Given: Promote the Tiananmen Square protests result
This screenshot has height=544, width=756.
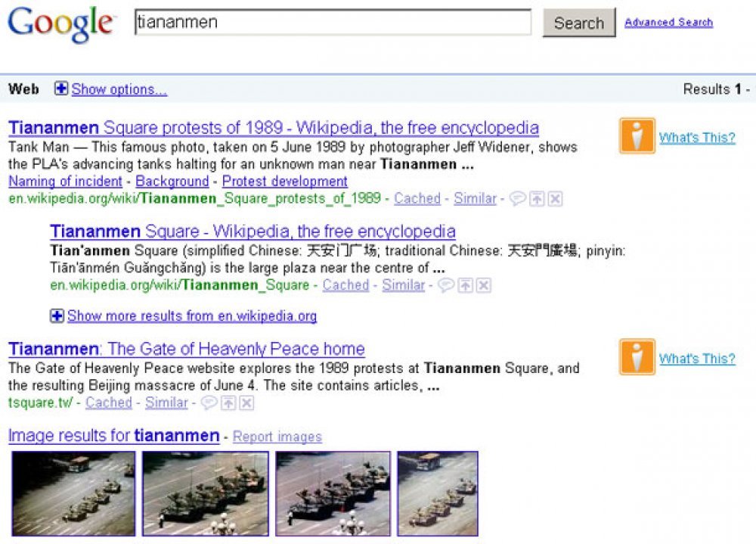Looking at the screenshot, I should (x=537, y=198).
